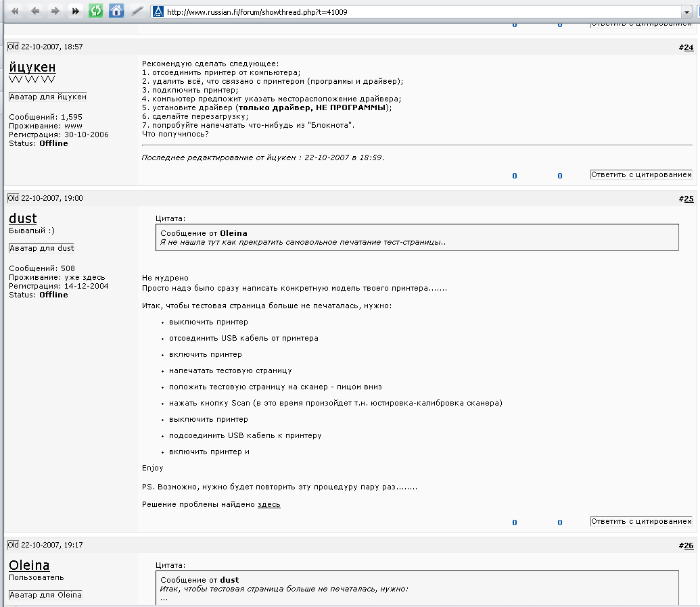
Task: Reply with quote to post #25
Action: (641, 521)
